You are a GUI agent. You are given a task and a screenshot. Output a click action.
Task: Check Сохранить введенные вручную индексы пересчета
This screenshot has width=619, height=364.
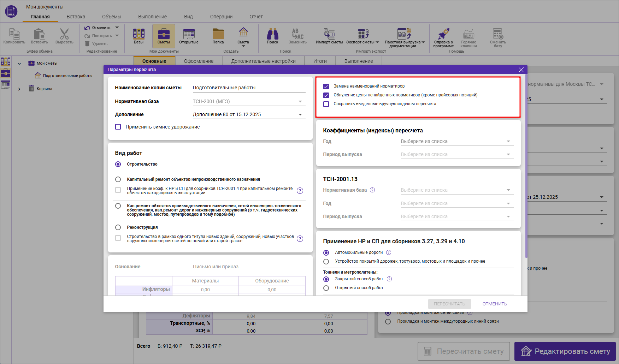[x=326, y=104]
